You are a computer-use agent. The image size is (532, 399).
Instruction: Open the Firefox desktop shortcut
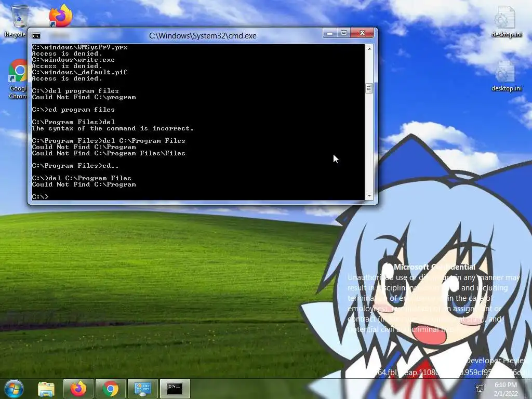tap(60, 15)
